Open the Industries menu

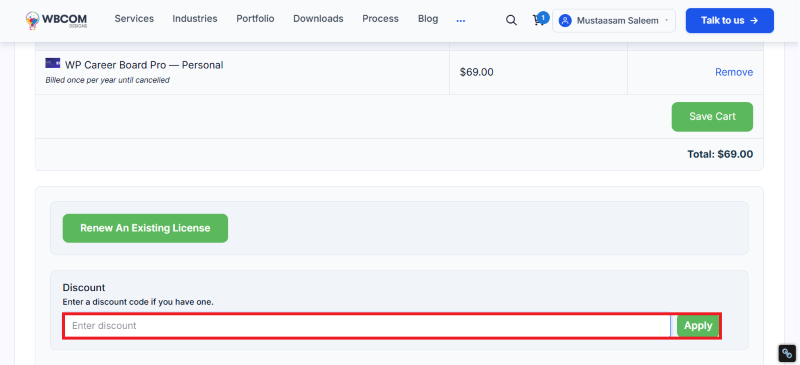pos(195,19)
